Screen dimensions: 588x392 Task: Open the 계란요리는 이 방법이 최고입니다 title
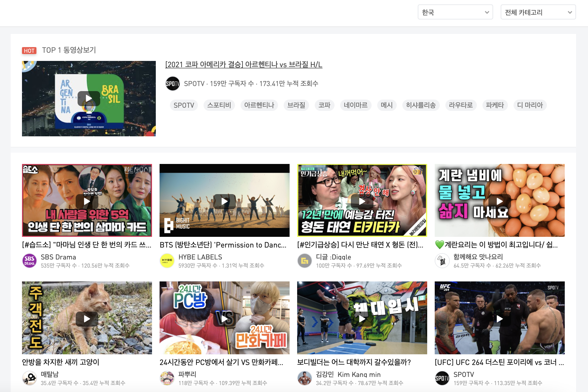[496, 245]
